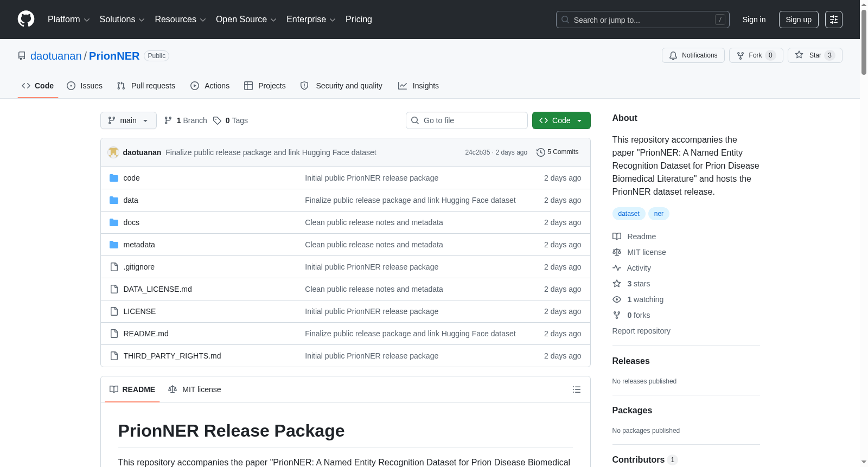Expand the Enterprise menu
The image size is (868, 467).
pos(311,20)
